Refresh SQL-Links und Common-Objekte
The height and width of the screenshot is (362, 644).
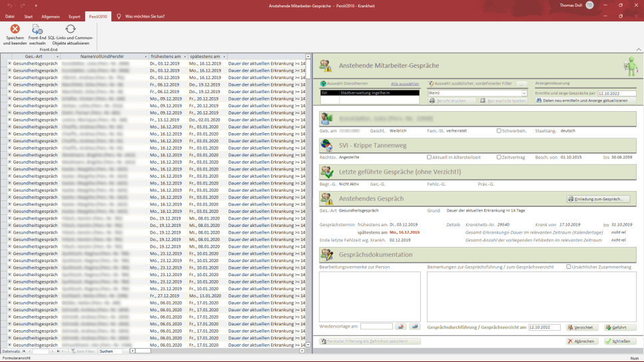tap(70, 29)
